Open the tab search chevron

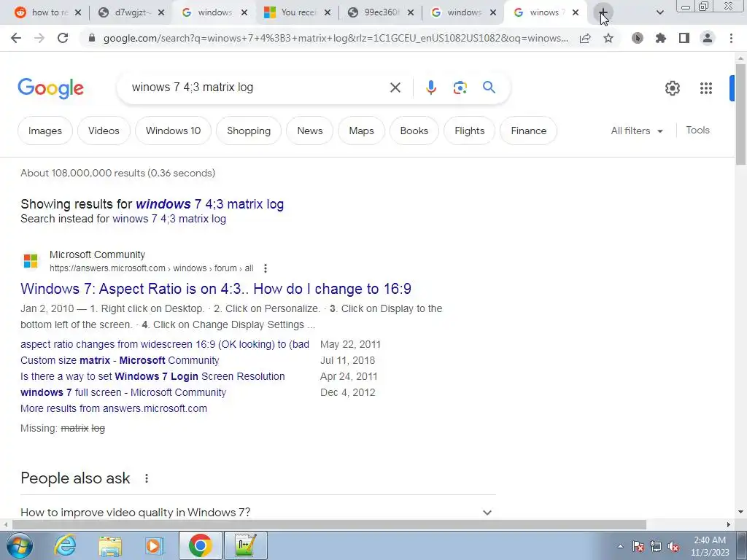(x=659, y=12)
